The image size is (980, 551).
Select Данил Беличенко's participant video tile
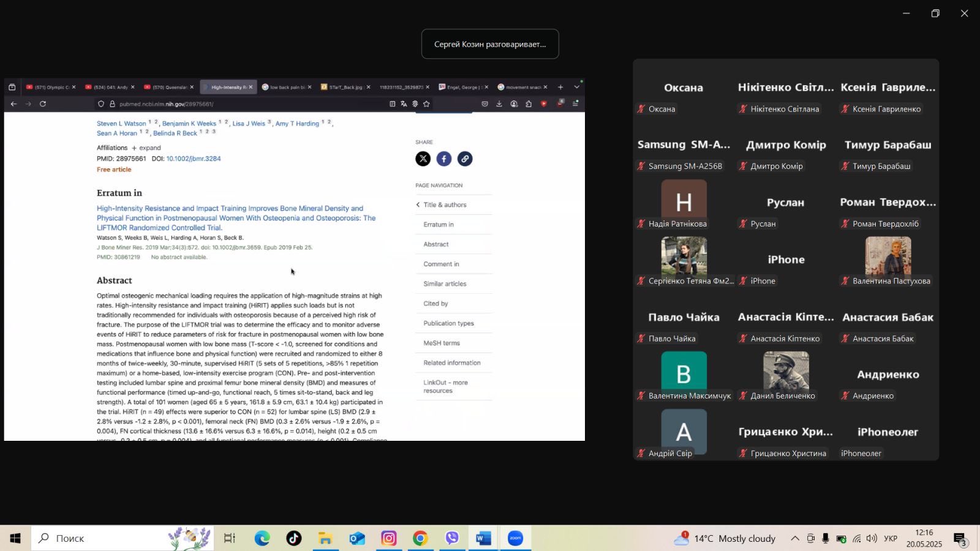786,376
